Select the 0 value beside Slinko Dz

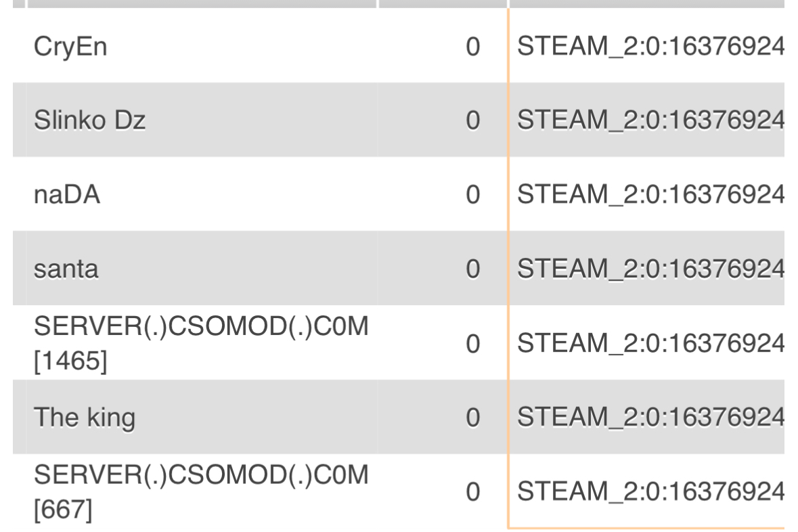click(473, 121)
